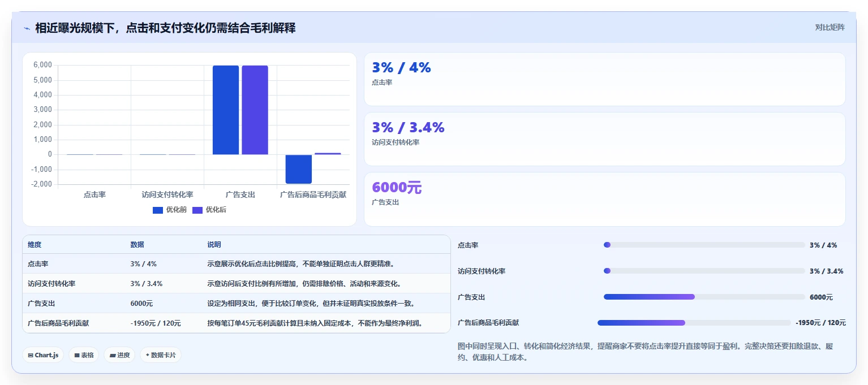Image resolution: width=868 pixels, height=385 pixels.
Task: Select the 6000元 广告支出 data card
Action: coord(604,199)
